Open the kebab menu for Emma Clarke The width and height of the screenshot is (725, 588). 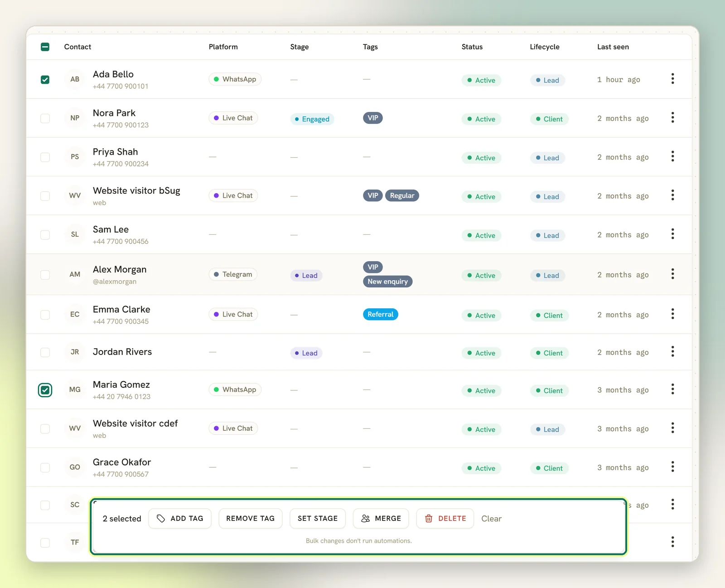click(672, 314)
